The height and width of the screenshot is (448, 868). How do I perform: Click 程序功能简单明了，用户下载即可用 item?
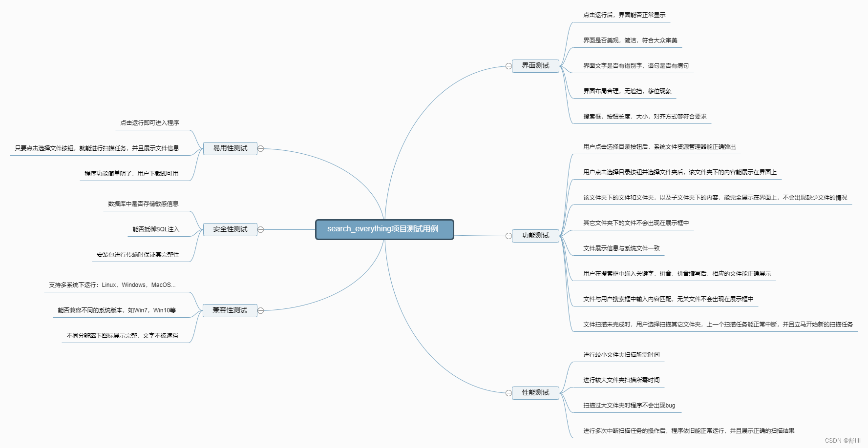click(131, 174)
